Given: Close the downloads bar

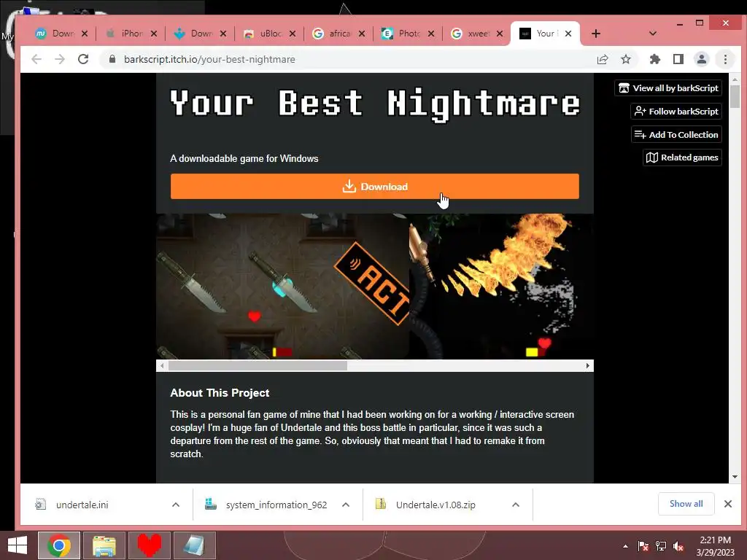Looking at the screenshot, I should 728,504.
